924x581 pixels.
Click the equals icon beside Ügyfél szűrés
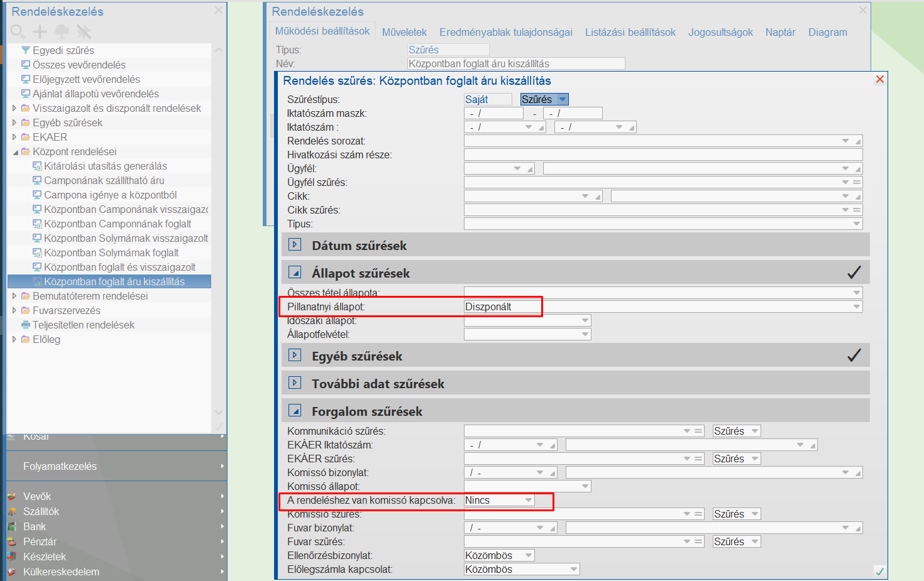856,182
